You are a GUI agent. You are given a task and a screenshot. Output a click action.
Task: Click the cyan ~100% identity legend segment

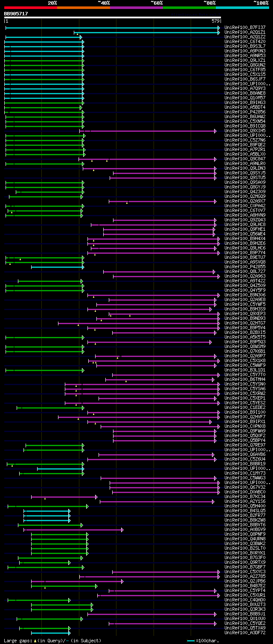[x=242, y=8]
